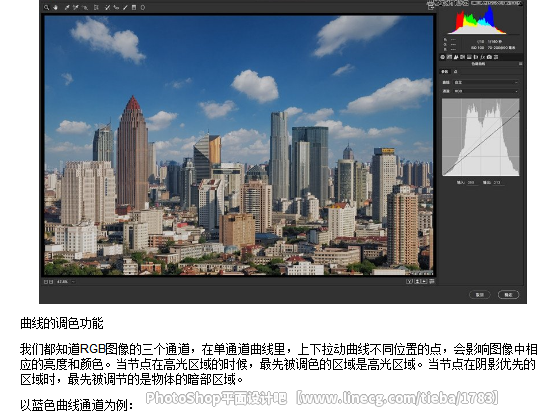Select the Red Eye Removal tool
554x417 pixels.
116,7
